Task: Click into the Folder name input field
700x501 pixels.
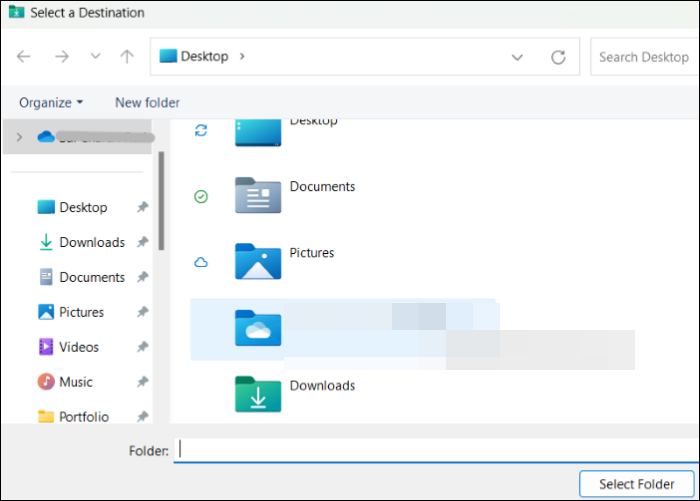Action: (x=437, y=450)
